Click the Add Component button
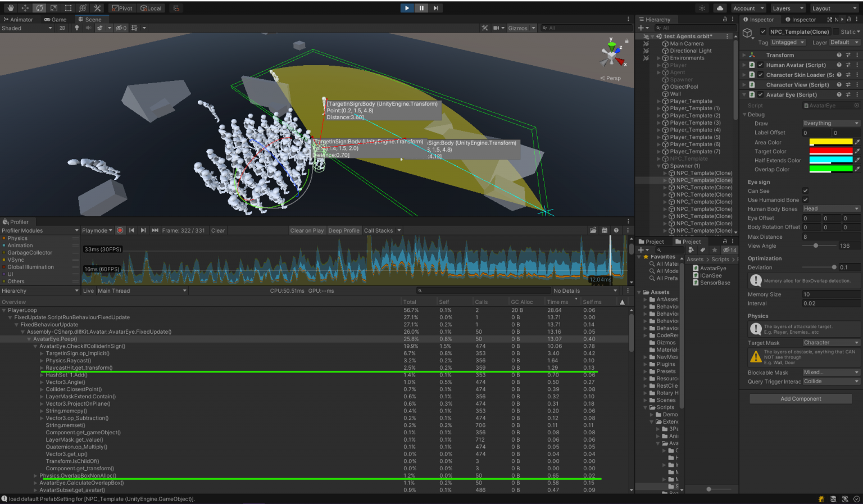This screenshot has width=863, height=504. click(x=801, y=399)
